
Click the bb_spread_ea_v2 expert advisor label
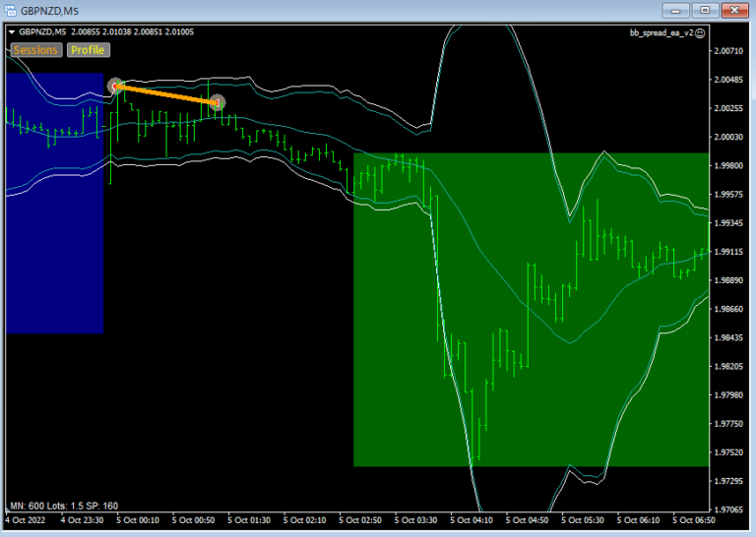[661, 32]
